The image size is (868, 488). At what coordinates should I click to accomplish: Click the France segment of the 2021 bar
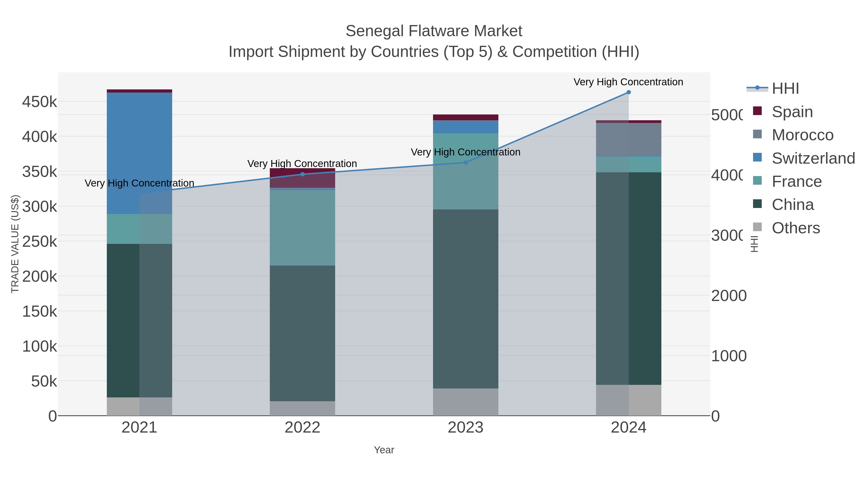pos(140,229)
